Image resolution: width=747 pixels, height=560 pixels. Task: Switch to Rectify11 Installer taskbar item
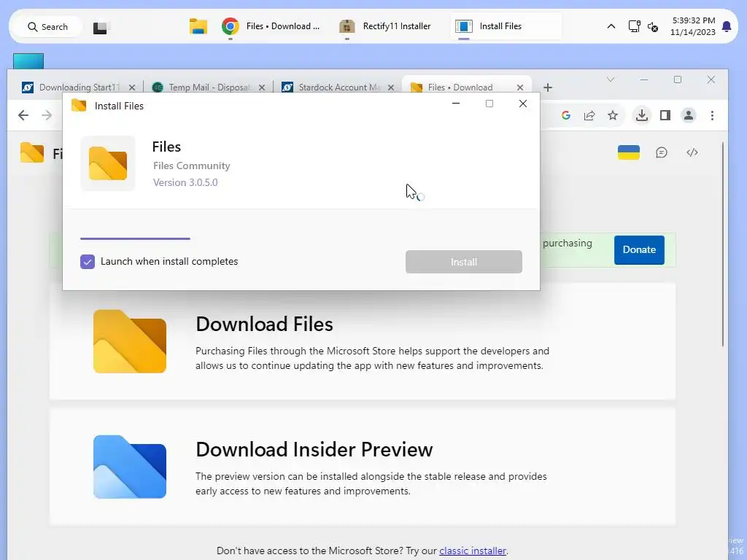point(385,26)
